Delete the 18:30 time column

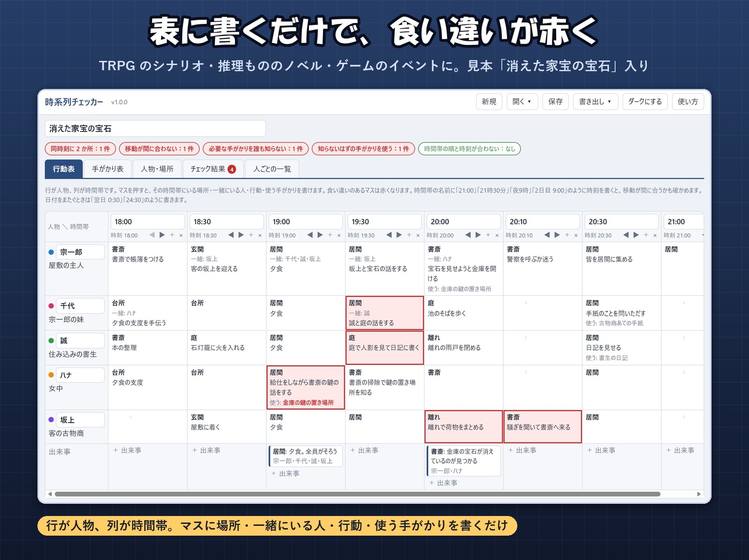[x=260, y=235]
